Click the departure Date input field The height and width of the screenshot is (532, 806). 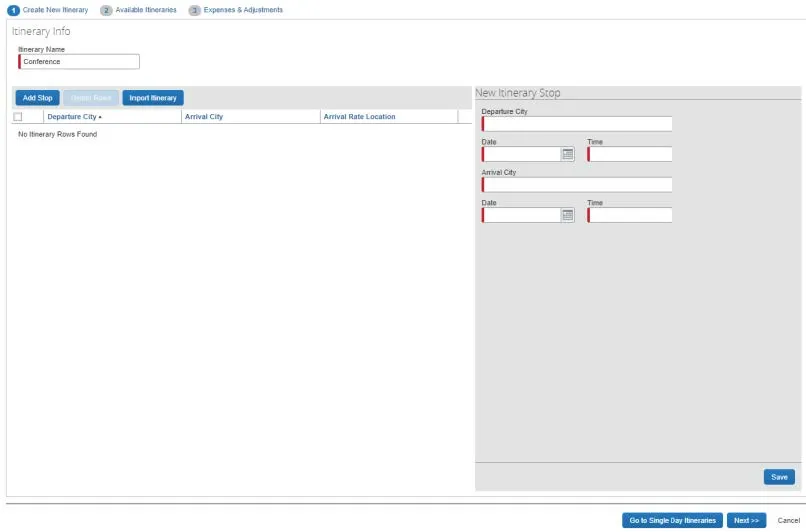click(x=521, y=154)
